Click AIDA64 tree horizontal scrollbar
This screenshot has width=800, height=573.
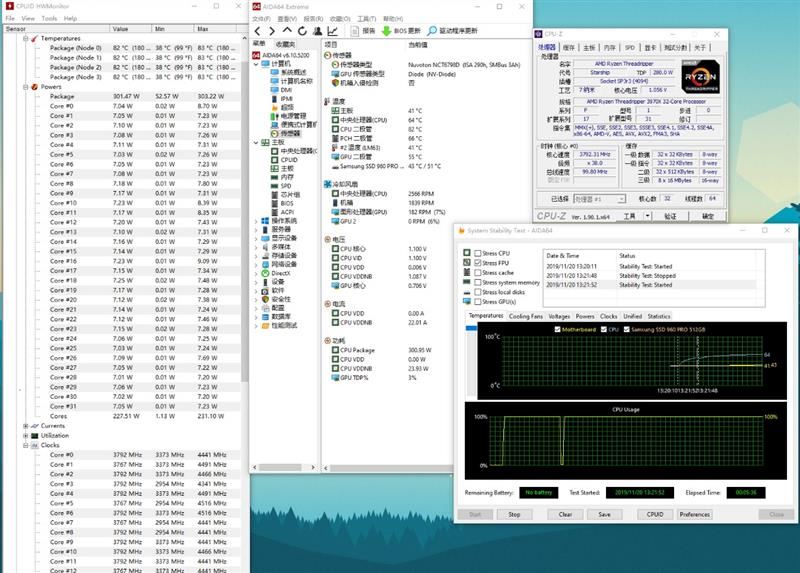click(282, 467)
